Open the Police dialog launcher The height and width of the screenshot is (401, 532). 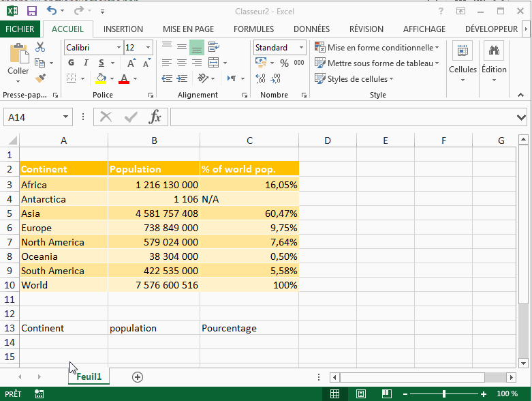click(151, 95)
